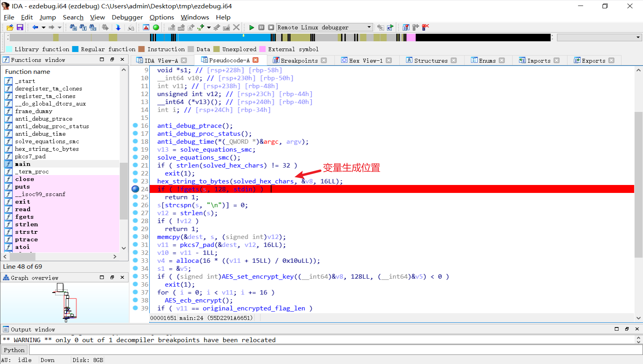Click the pseudocode scroll-up arrow

pyautogui.click(x=638, y=70)
